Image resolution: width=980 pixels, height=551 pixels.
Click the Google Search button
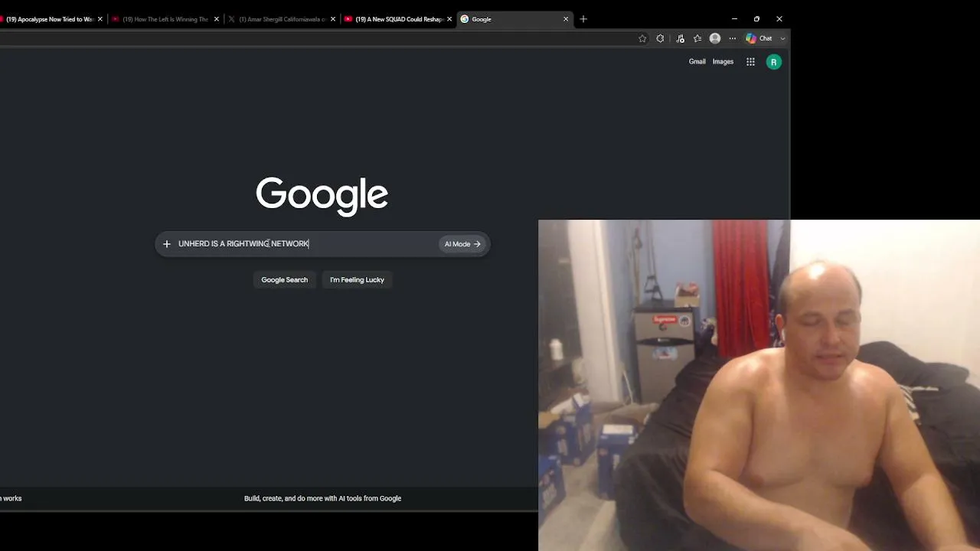click(284, 280)
